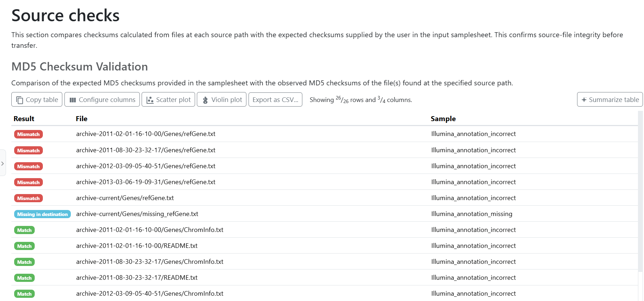This screenshot has width=644, height=301.
Task: Click the chart icon in Scatter plot
Action: pyautogui.click(x=150, y=100)
